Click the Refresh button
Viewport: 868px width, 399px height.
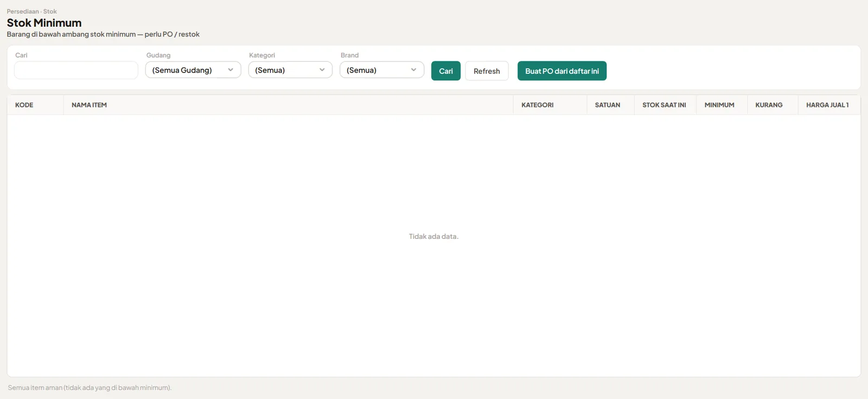487,71
